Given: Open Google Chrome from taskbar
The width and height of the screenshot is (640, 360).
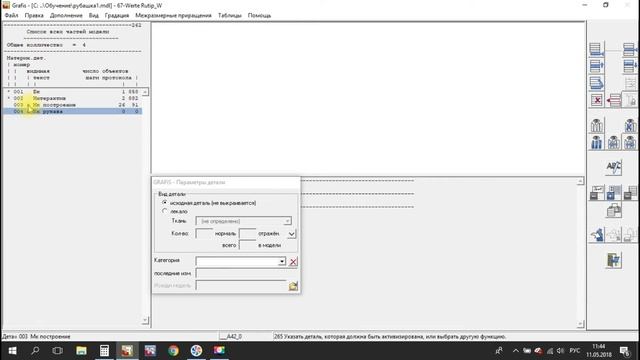Looking at the screenshot, I should tap(173, 351).
